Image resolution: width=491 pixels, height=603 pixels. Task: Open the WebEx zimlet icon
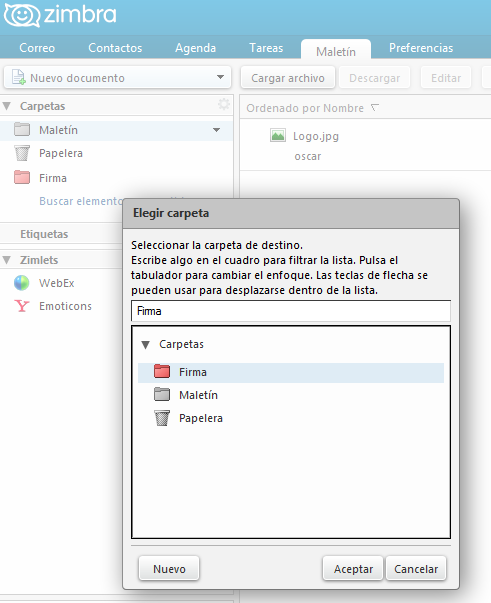tap(22, 283)
